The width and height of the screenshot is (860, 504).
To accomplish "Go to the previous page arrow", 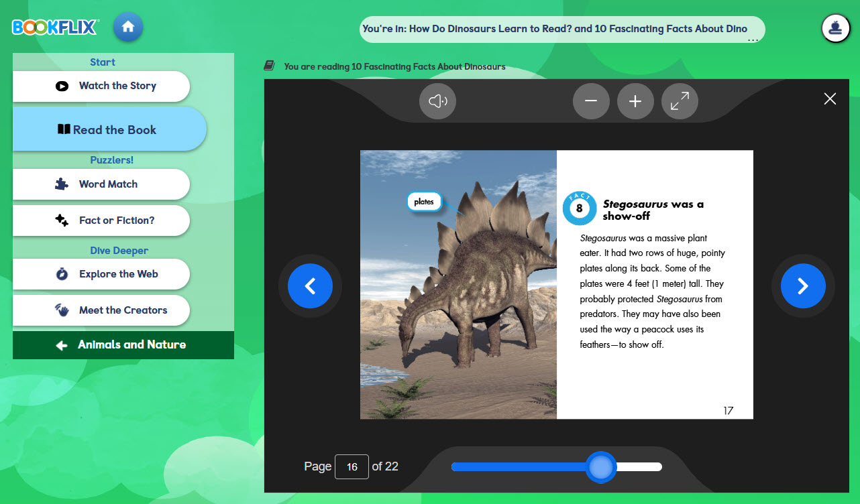I will coord(310,286).
